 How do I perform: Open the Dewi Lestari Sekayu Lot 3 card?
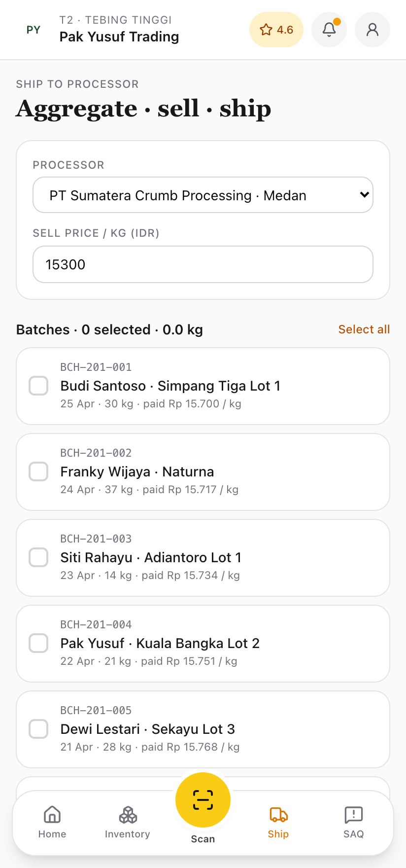[x=222, y=729]
